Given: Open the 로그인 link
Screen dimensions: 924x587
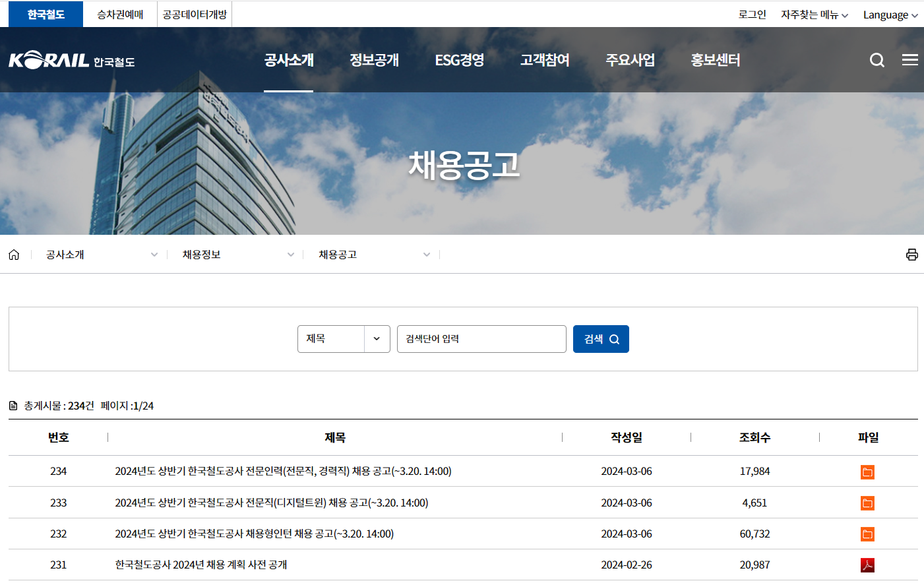Looking at the screenshot, I should 752,14.
